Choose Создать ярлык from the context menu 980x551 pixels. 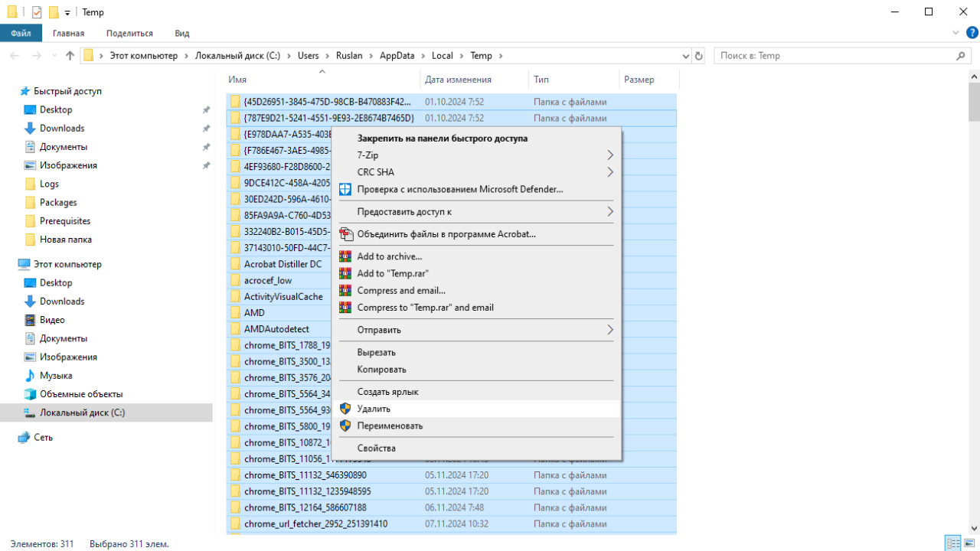tap(475, 392)
